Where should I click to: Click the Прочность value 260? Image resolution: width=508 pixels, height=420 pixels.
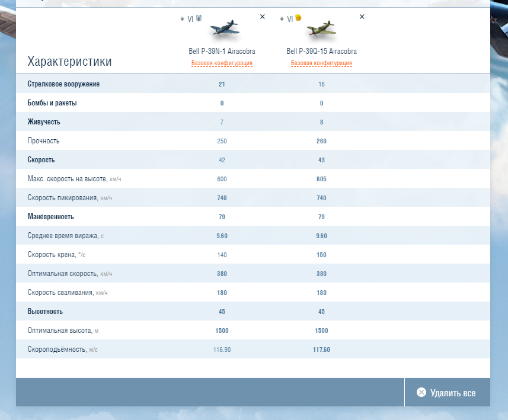[x=321, y=141]
